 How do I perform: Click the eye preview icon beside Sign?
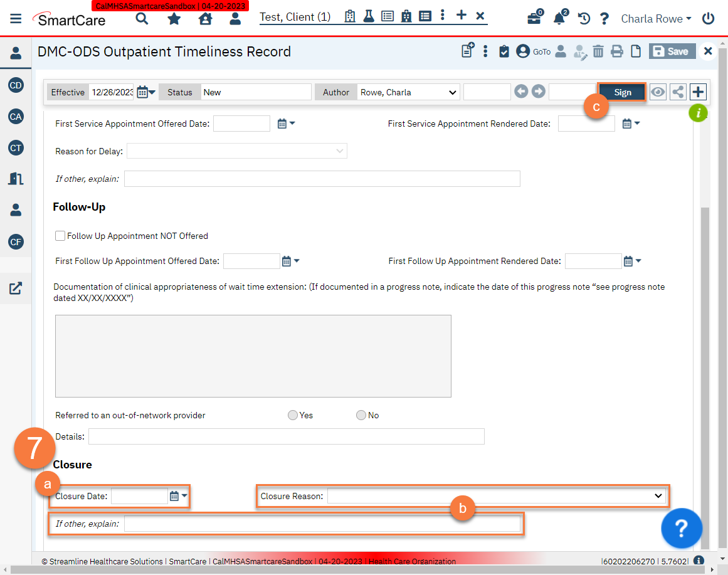[658, 92]
